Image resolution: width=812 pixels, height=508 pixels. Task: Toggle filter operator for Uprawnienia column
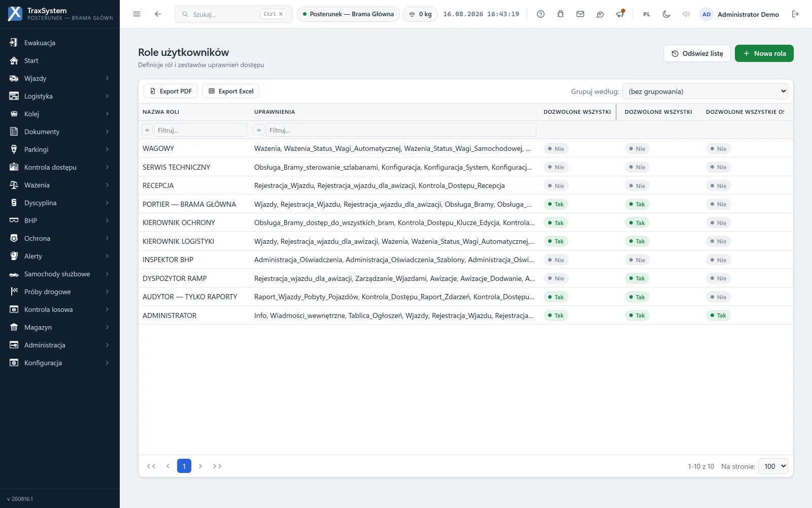[x=259, y=130]
